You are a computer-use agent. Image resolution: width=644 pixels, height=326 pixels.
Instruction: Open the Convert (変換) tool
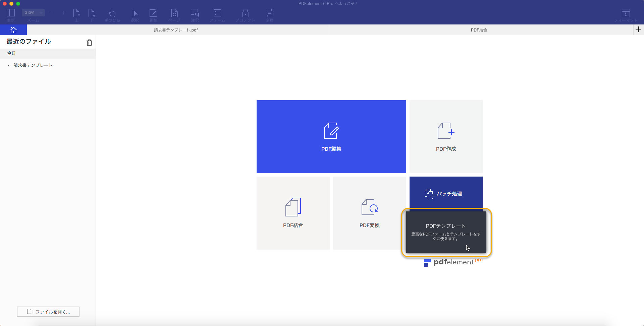click(x=270, y=13)
